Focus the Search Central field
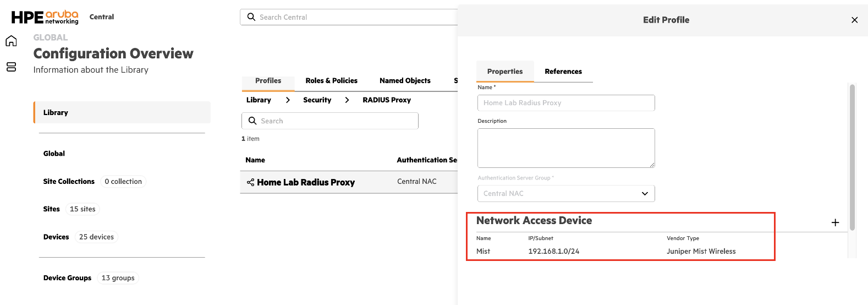 tap(349, 17)
